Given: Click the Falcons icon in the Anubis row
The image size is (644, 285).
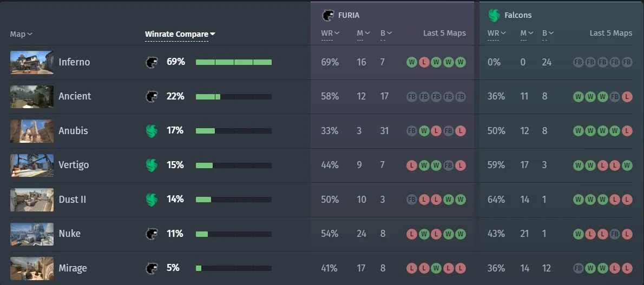Looking at the screenshot, I should 152,131.
